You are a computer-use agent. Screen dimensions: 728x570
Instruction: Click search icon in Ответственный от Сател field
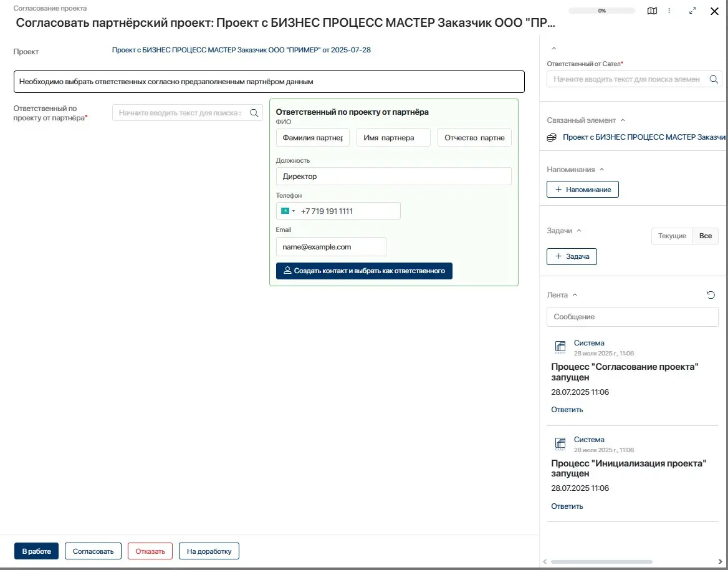[x=713, y=79]
